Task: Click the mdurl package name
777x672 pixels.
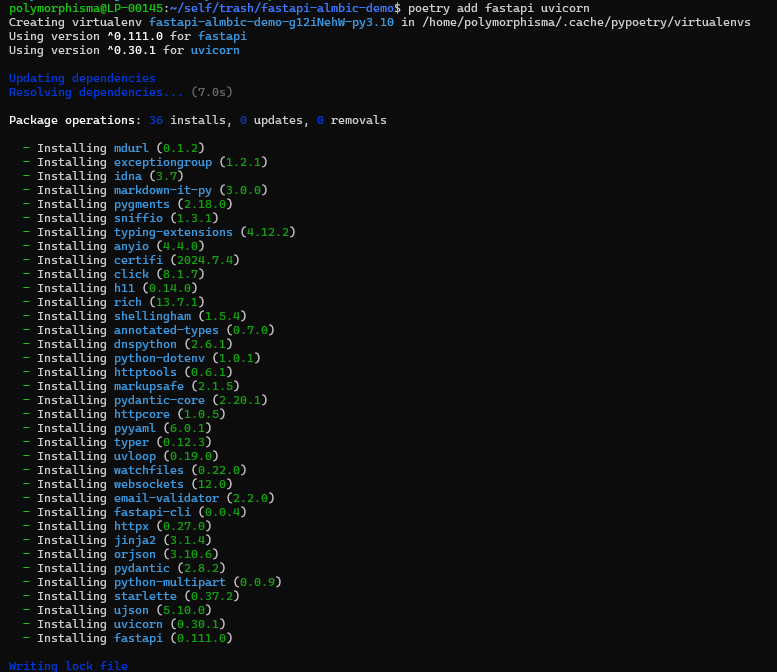Action: pyautogui.click(x=131, y=148)
